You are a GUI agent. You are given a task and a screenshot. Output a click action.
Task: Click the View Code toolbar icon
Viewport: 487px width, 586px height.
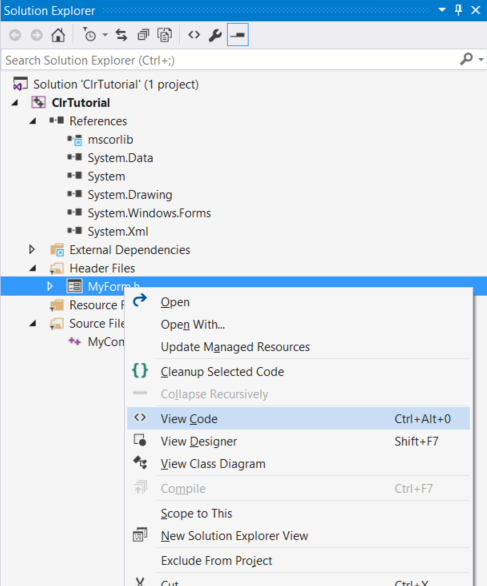194,35
